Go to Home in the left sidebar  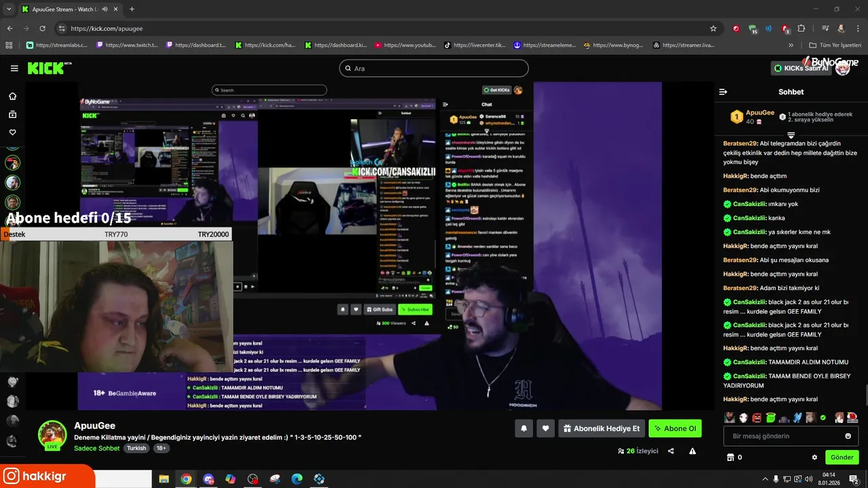coord(12,96)
